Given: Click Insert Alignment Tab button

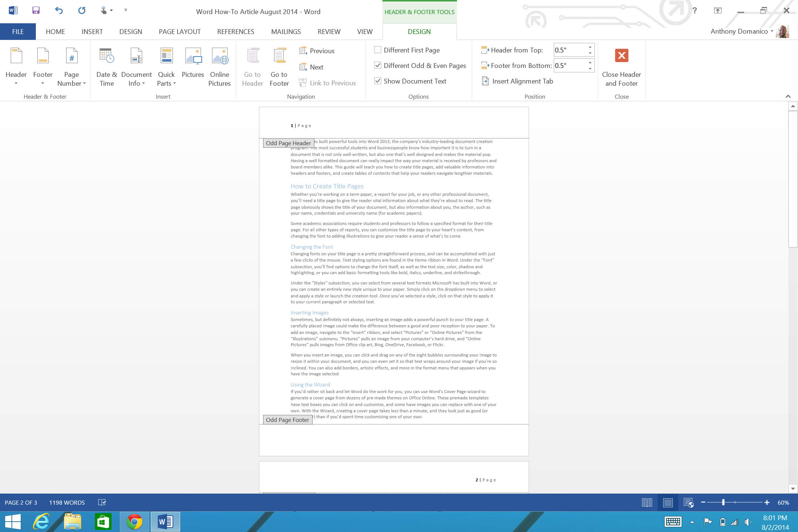Looking at the screenshot, I should [522, 81].
